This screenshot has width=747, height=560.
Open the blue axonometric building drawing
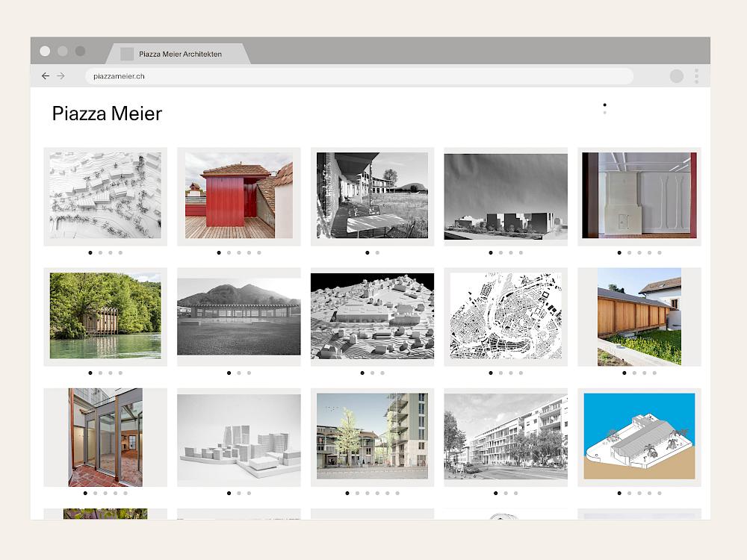coord(639,437)
